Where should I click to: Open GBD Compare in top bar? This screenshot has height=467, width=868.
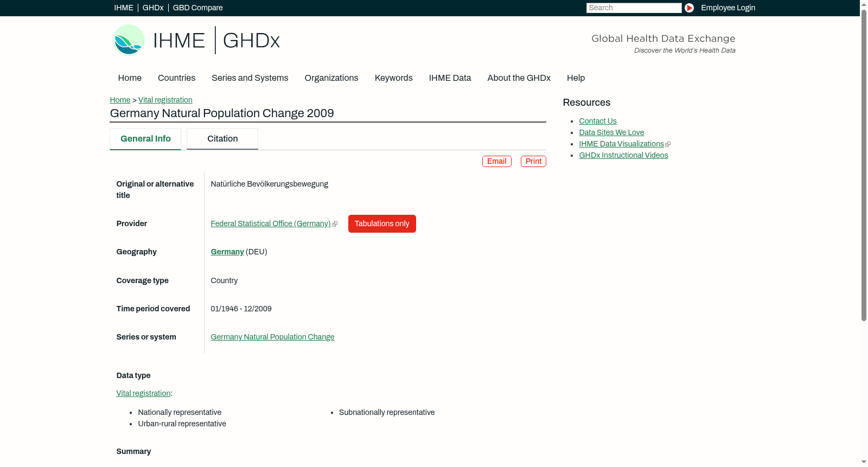tap(197, 8)
